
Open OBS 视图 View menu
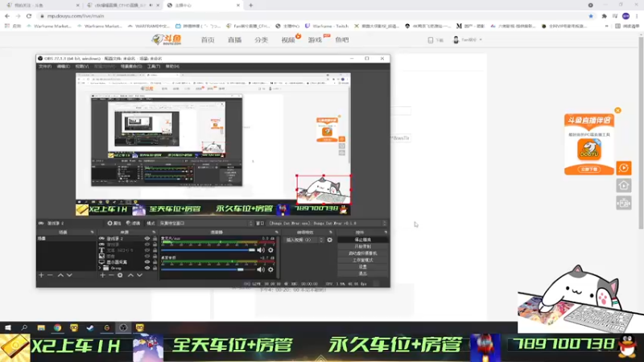point(82,66)
